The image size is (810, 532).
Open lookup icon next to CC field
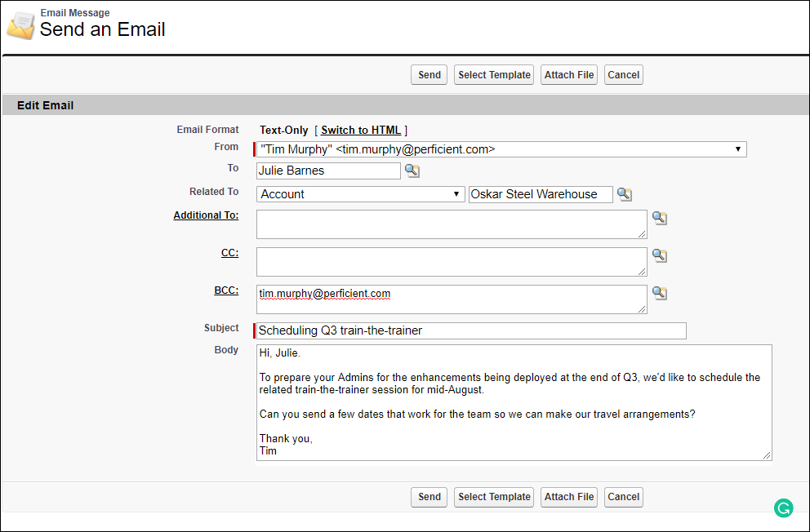click(x=659, y=256)
